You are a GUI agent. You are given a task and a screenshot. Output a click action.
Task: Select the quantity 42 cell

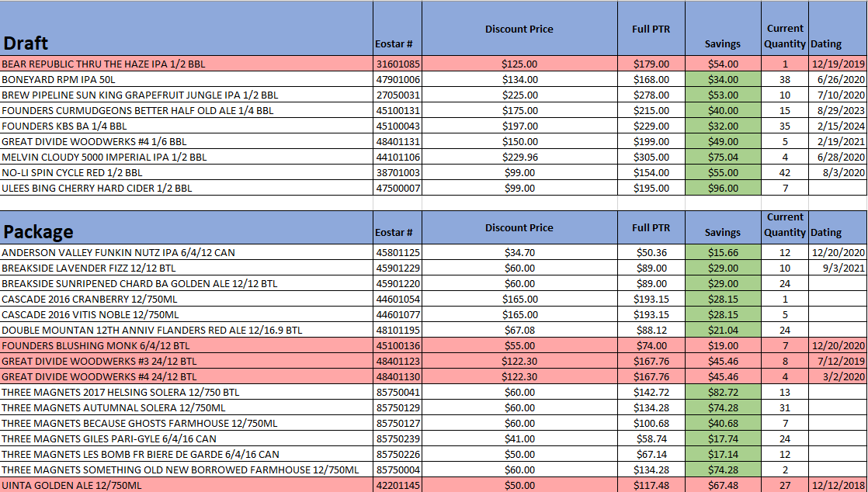784,172
